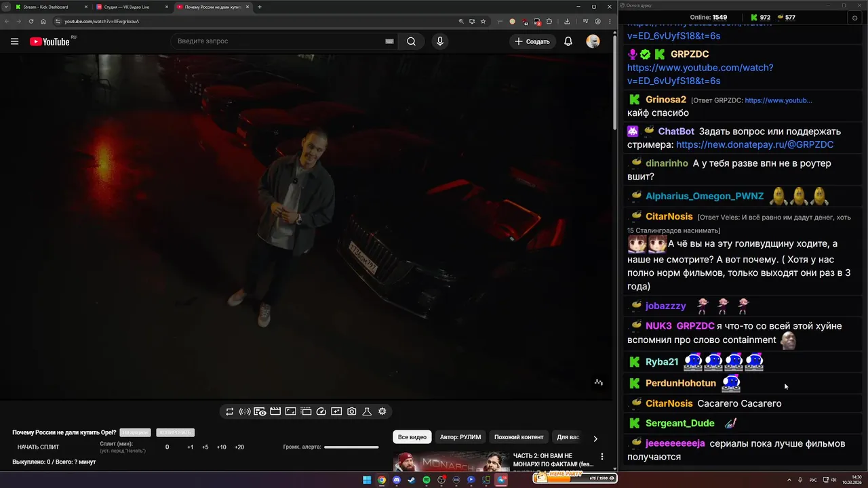Adjust the Громк. алерта volume slider
The image size is (868, 488).
point(351,447)
